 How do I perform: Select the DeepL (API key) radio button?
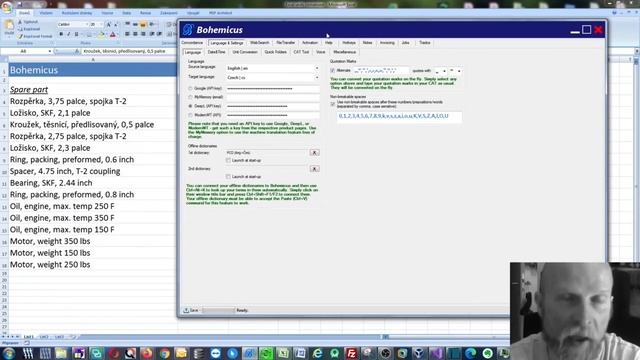[190, 106]
